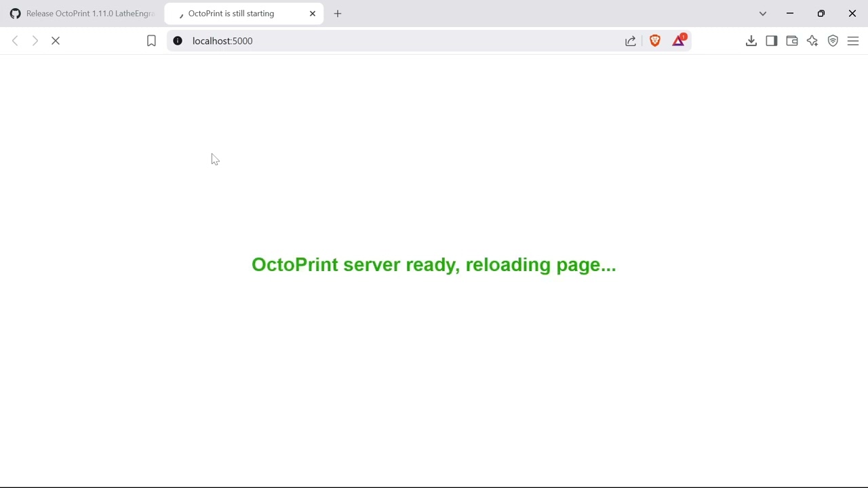868x488 pixels.
Task: Stop loading the page
Action: (x=56, y=41)
